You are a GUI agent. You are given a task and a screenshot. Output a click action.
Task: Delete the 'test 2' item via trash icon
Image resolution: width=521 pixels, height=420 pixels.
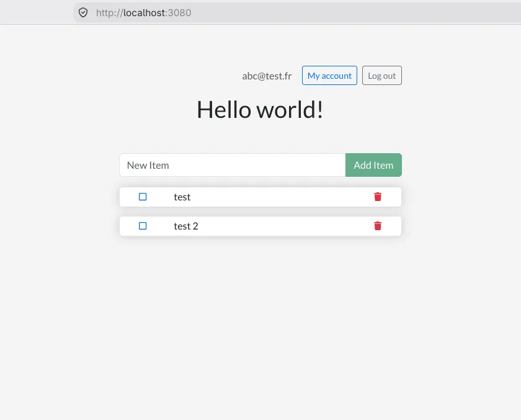click(378, 226)
